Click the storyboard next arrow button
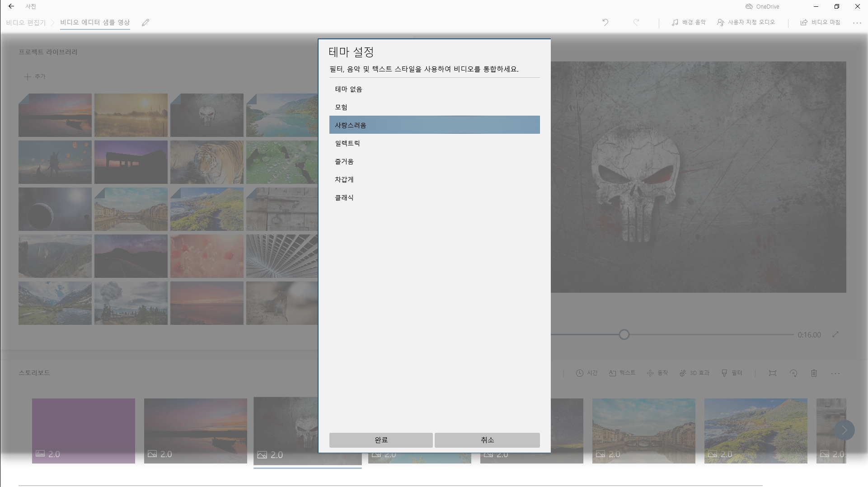Screen dimensions: 868x487 point(844,430)
